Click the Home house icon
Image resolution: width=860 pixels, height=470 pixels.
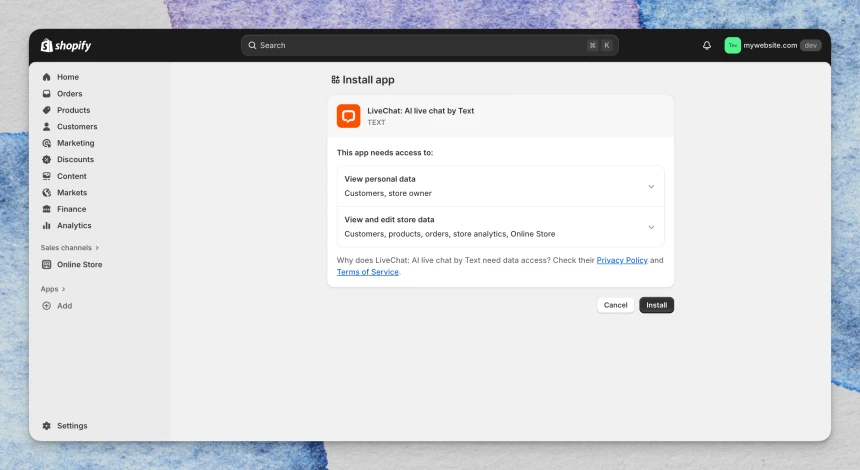pos(47,77)
